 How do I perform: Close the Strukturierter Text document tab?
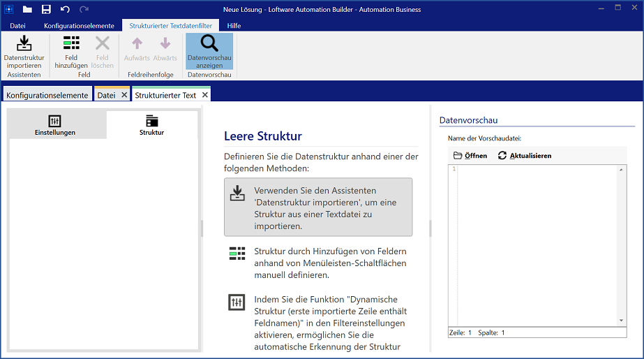pyautogui.click(x=205, y=95)
